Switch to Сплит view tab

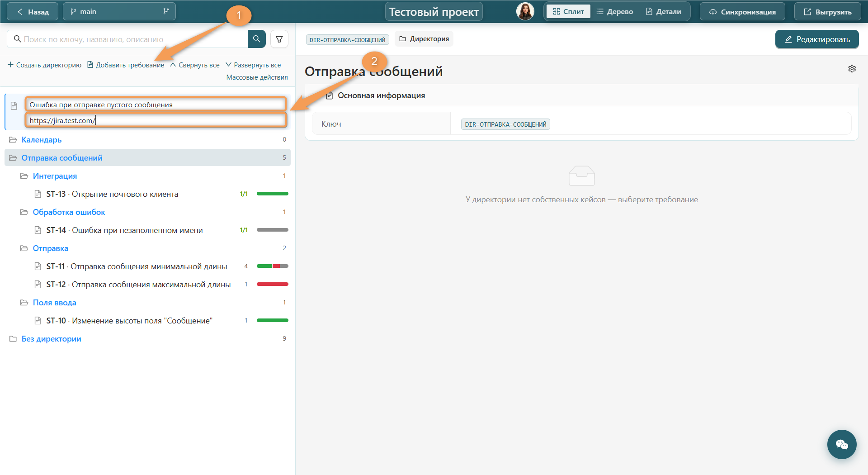pyautogui.click(x=568, y=12)
